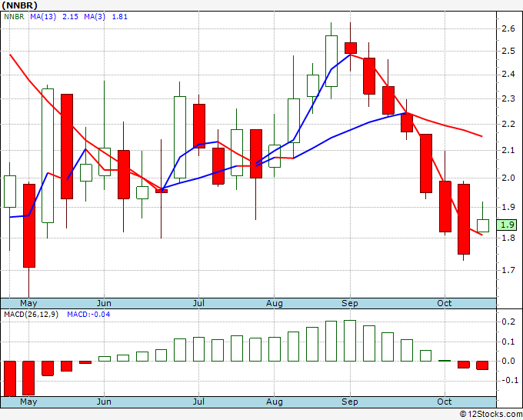Open the 12Stocks.com copyright link
This screenshot has height=420, width=523.
click(491, 414)
